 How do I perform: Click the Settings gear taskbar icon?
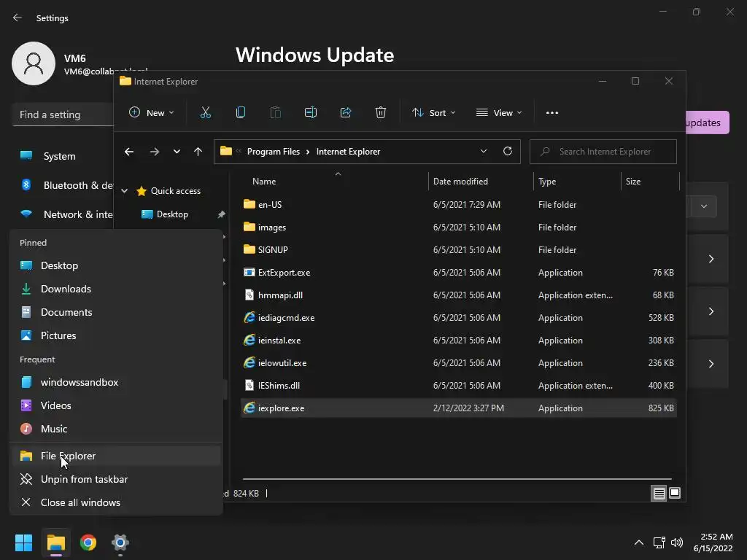pos(120,542)
